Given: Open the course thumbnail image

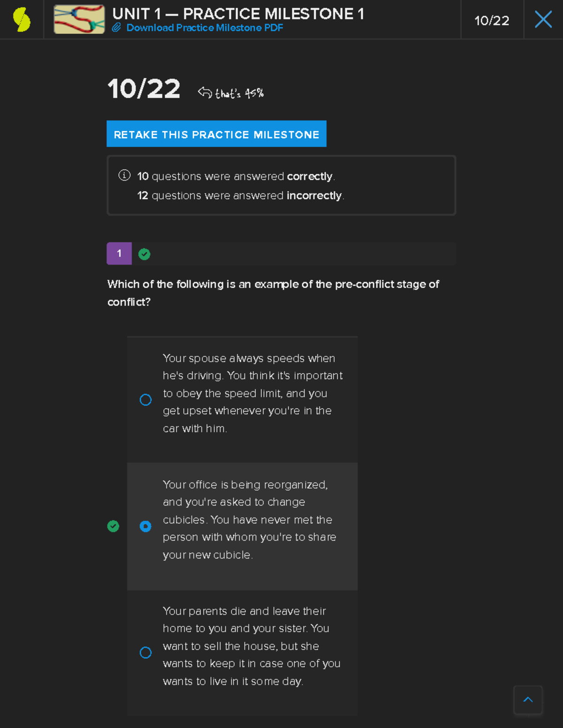Looking at the screenshot, I should click(x=78, y=19).
